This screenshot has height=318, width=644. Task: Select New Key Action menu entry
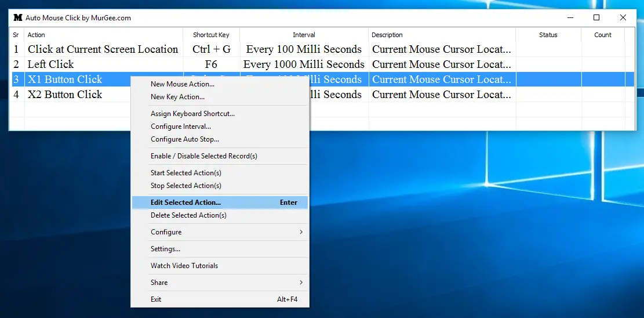point(177,97)
